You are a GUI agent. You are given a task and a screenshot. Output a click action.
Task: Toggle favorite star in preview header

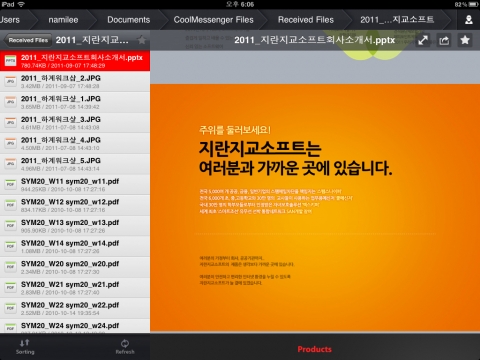(x=465, y=41)
